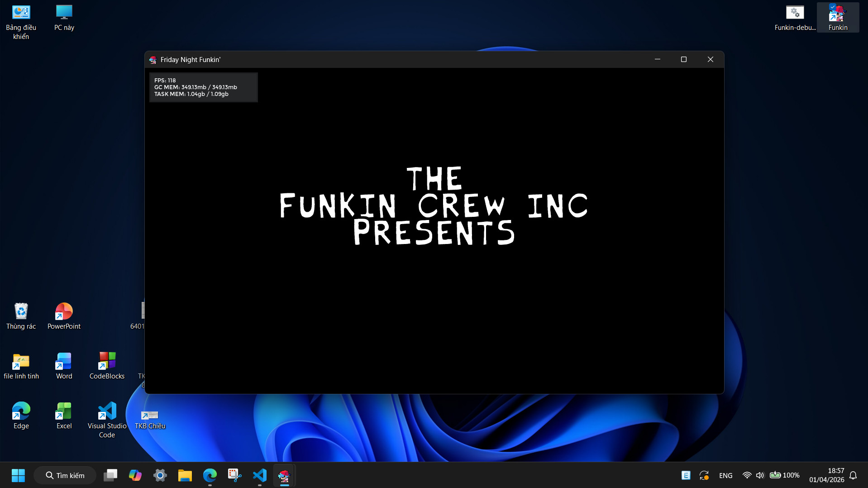Click the PRESENTS intro text
Viewport: 868px width, 488px height.
tap(434, 233)
